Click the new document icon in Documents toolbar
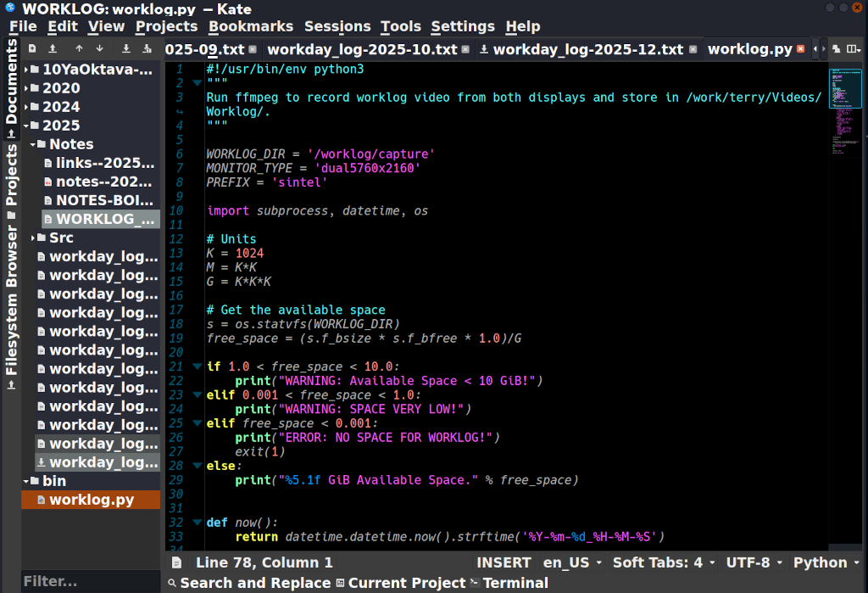The width and height of the screenshot is (868, 593). [32, 49]
